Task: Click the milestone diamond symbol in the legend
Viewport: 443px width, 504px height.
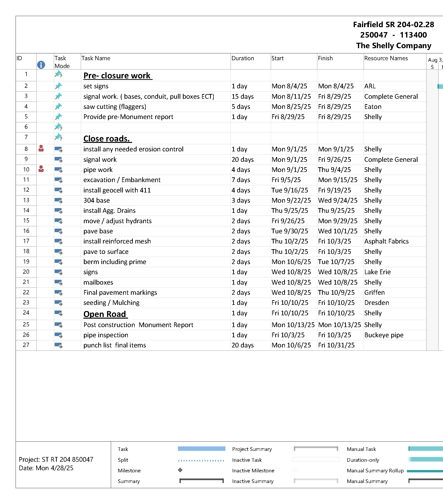Action: (180, 470)
